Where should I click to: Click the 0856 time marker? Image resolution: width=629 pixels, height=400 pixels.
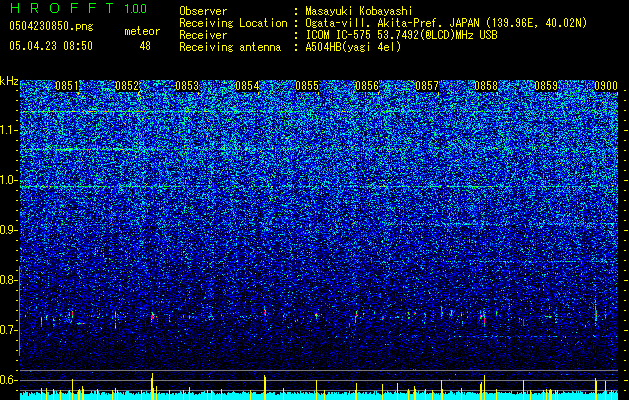pyautogui.click(x=367, y=86)
